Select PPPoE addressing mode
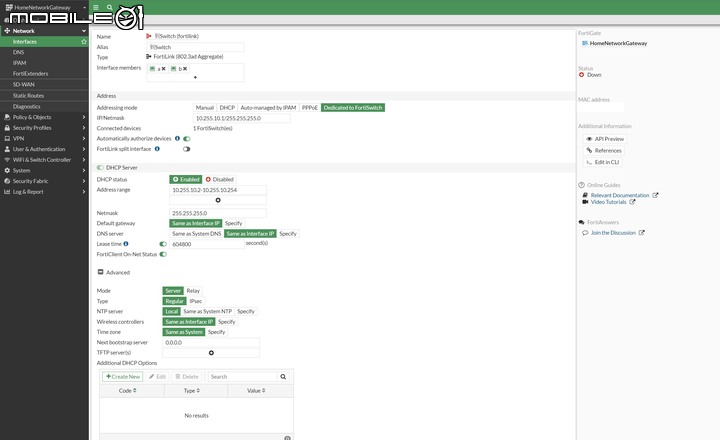The height and width of the screenshot is (440, 720). click(x=309, y=108)
